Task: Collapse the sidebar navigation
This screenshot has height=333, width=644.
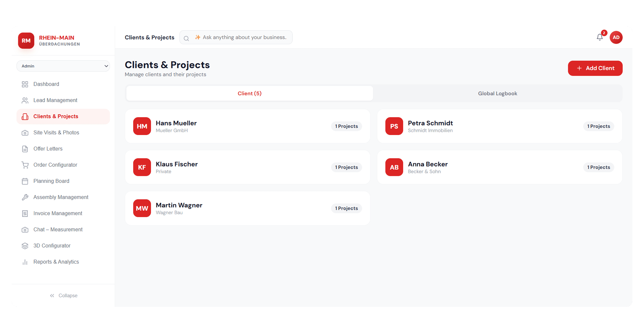Action: [64, 295]
